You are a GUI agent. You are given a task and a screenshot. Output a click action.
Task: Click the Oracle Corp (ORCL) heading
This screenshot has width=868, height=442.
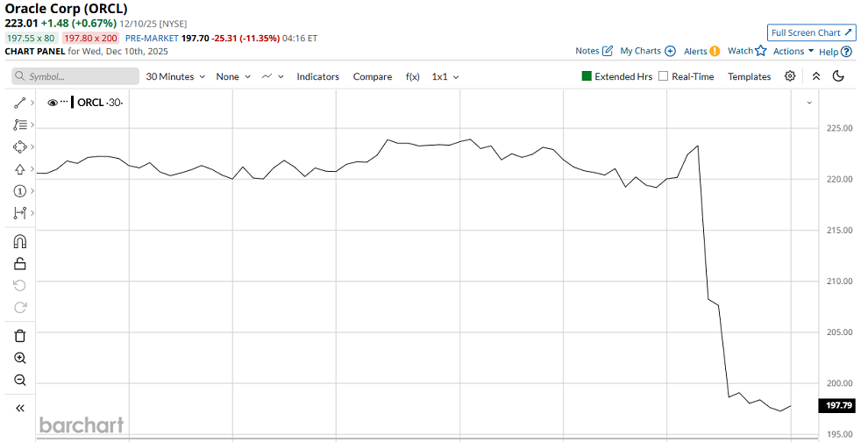point(66,9)
